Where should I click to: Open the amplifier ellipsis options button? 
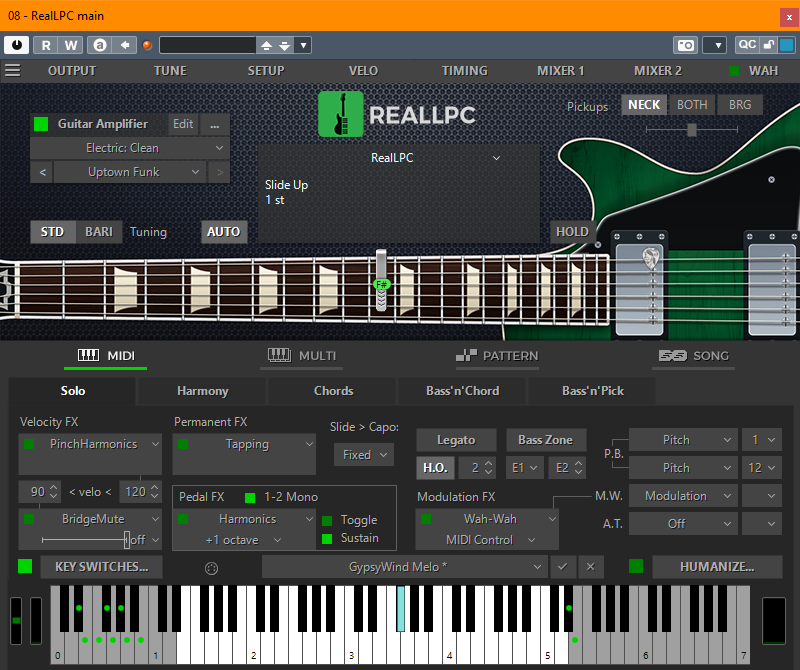[x=215, y=124]
